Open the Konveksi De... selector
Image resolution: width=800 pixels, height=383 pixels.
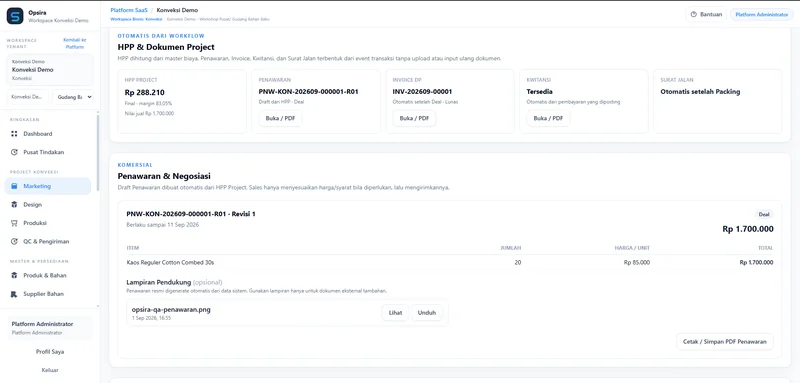(28, 96)
